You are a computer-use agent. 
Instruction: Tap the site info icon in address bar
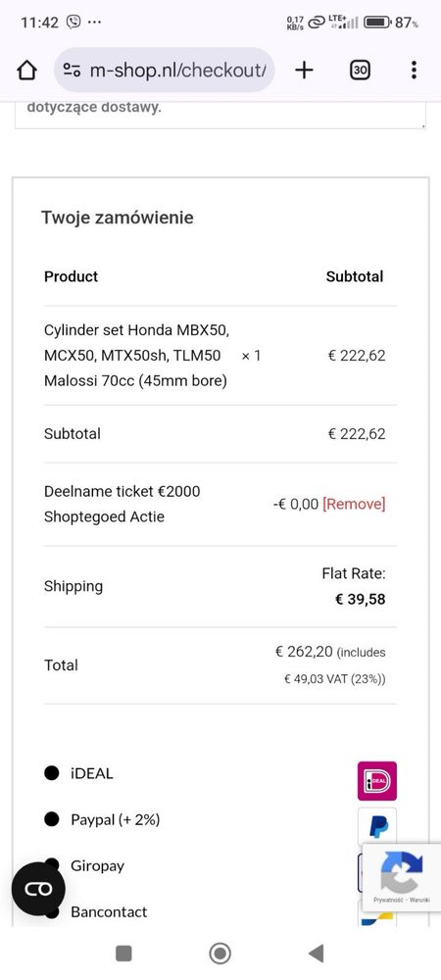73,71
